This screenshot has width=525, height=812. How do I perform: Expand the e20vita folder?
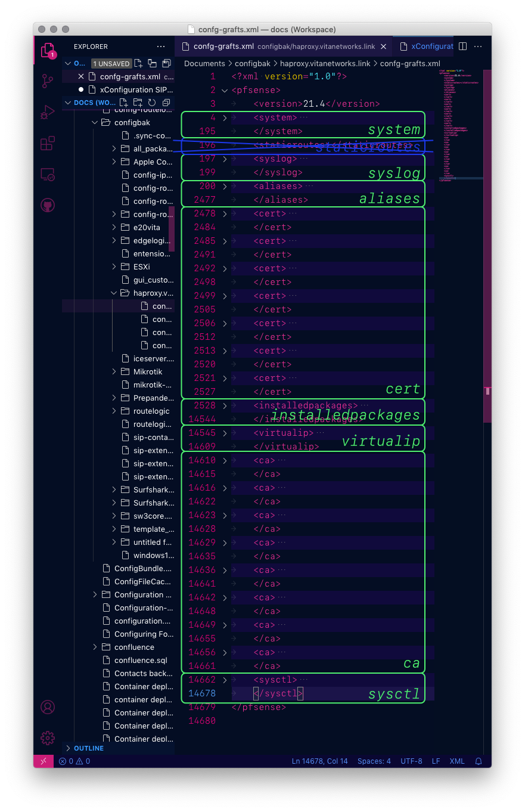114,228
